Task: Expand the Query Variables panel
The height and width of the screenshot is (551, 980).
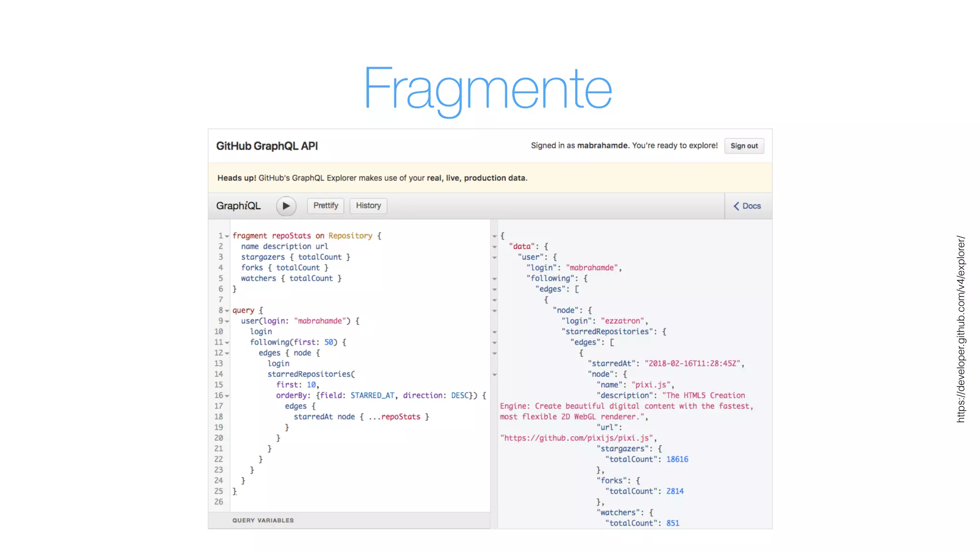Action: pyautogui.click(x=349, y=520)
